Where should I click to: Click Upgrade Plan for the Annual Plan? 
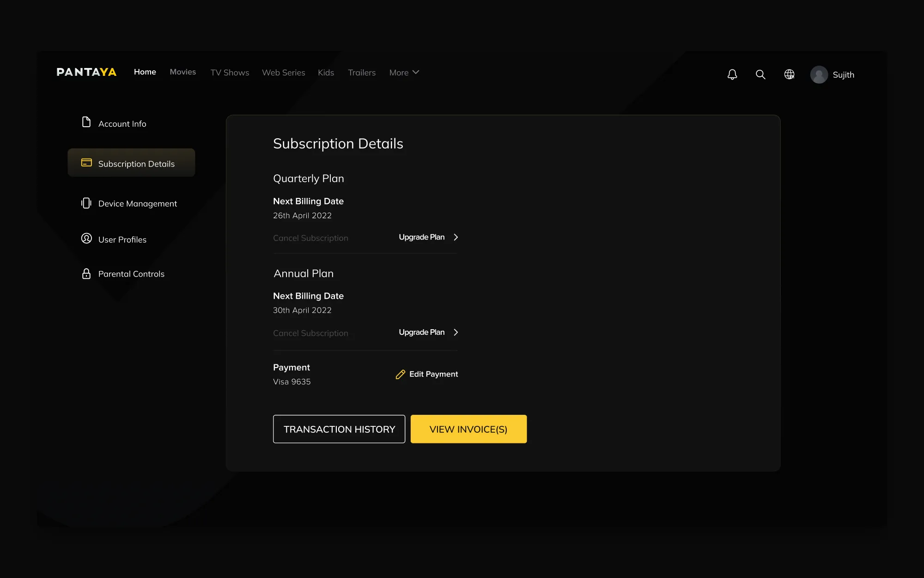[x=422, y=332]
